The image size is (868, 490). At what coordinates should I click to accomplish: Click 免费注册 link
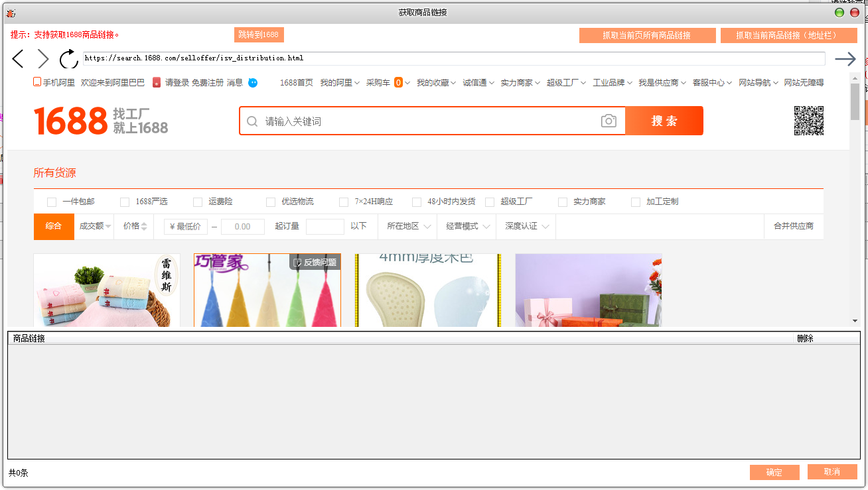point(208,83)
